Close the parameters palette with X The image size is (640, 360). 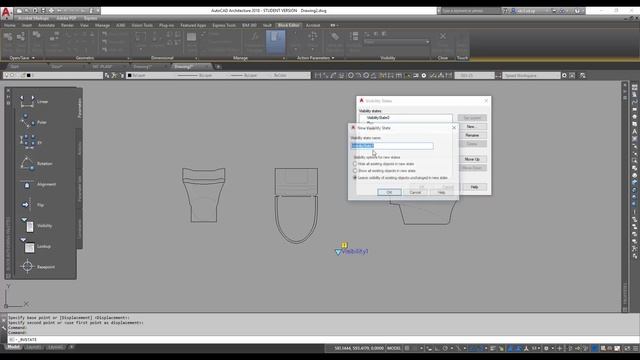pyautogui.click(x=8, y=91)
